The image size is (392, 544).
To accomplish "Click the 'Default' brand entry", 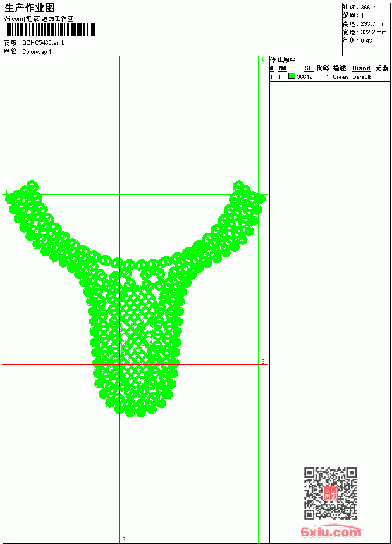I will [x=362, y=77].
